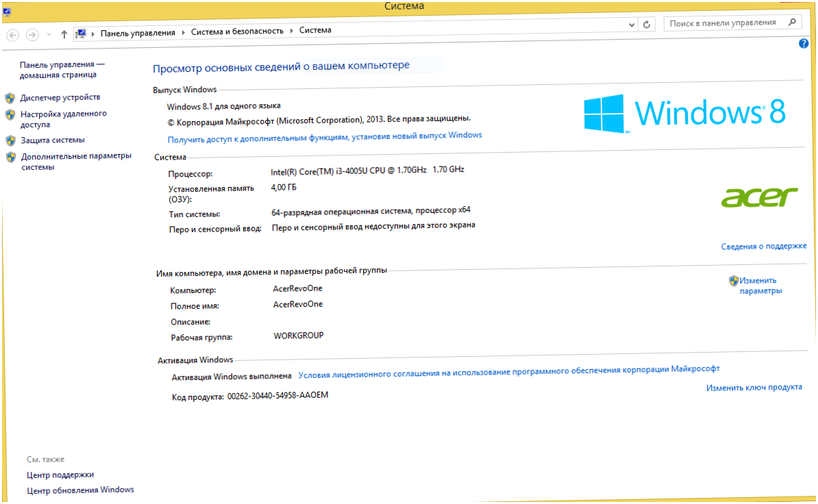The image size is (818, 504).
Task: Open Панель управления — домашняя страница link
Action: 62,69
